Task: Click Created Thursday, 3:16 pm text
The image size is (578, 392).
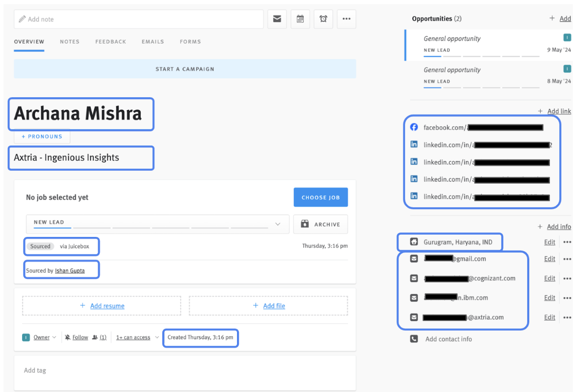Action: pyautogui.click(x=200, y=337)
